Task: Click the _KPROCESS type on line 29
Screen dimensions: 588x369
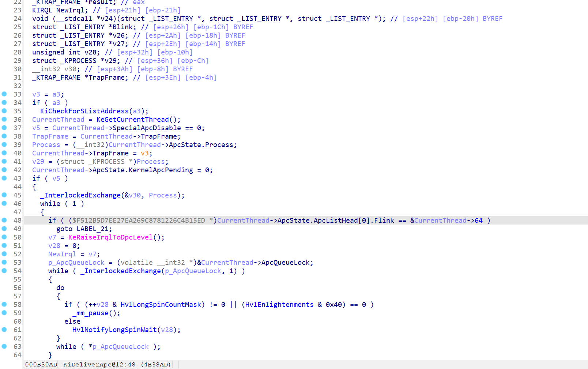Action: pyautogui.click(x=78, y=61)
